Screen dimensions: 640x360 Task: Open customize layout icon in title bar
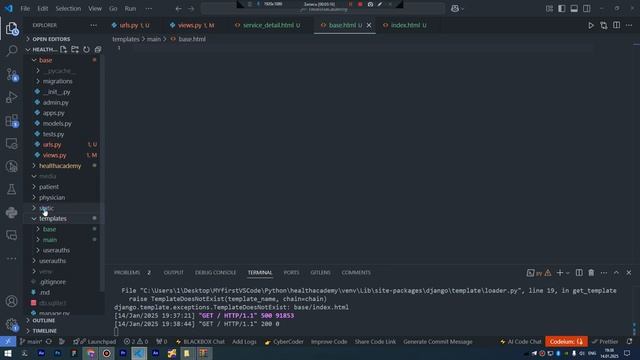pos(549,9)
